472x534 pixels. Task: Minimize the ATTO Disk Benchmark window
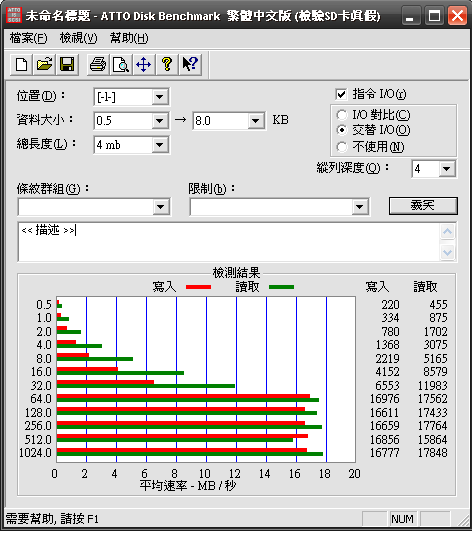[411, 16]
